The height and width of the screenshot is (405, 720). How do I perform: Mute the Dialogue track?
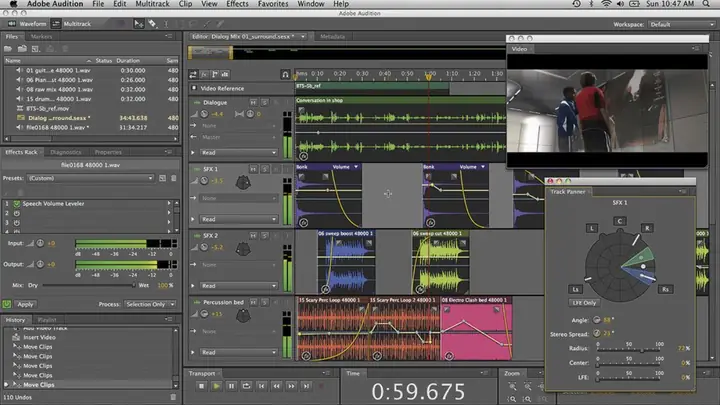(x=253, y=102)
